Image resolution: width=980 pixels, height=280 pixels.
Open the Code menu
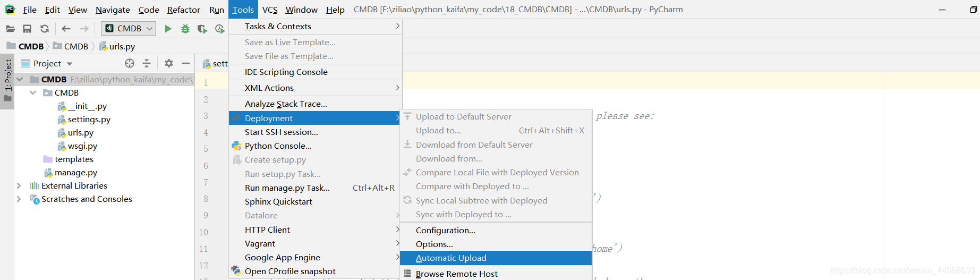(x=149, y=10)
